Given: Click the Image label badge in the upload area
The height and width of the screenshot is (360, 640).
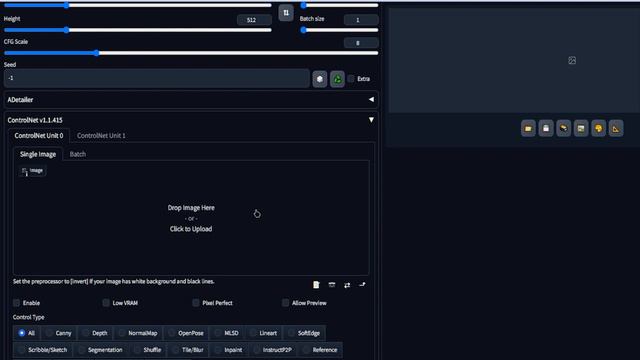Looking at the screenshot, I should (x=32, y=171).
